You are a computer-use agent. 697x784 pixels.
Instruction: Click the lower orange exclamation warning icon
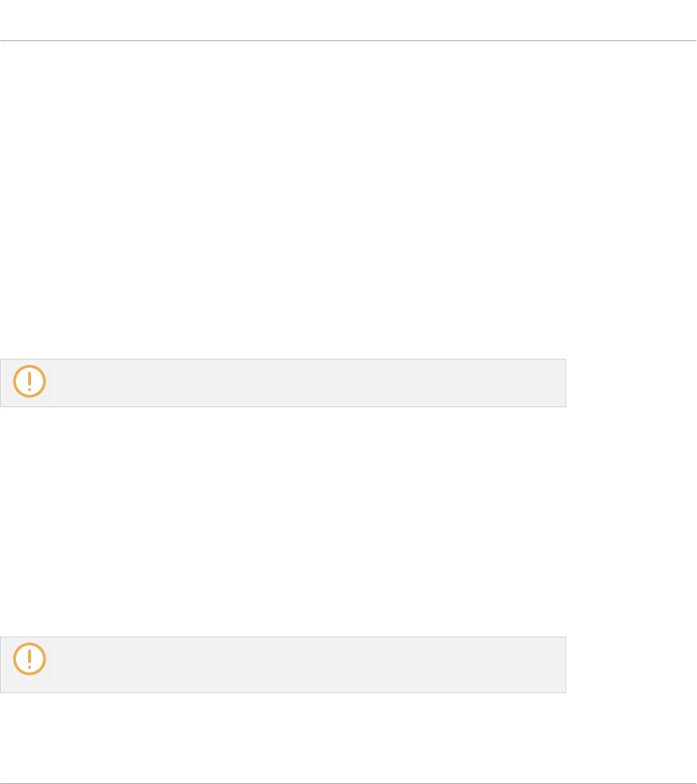click(30, 660)
